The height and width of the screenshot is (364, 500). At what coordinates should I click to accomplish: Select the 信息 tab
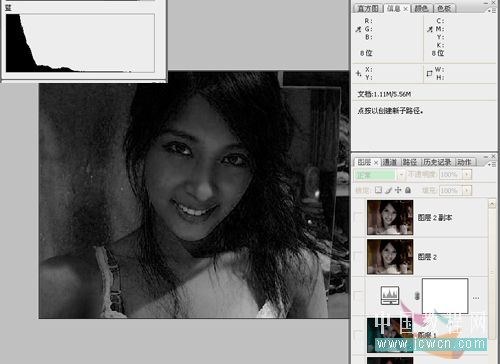click(x=394, y=9)
